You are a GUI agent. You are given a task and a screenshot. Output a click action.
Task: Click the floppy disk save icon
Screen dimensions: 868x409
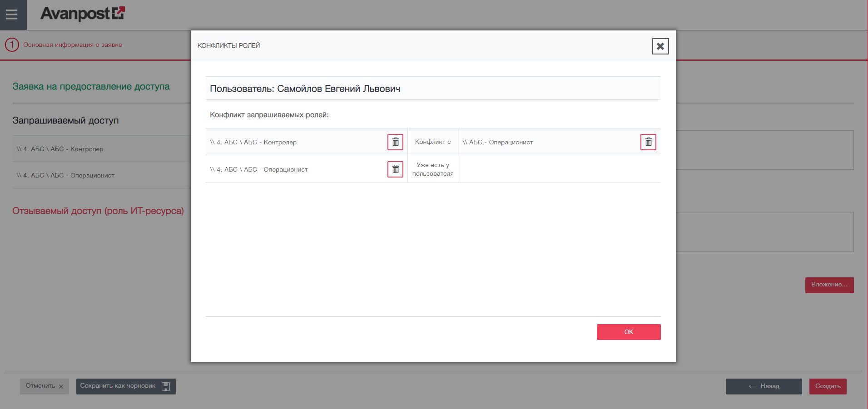166,386
